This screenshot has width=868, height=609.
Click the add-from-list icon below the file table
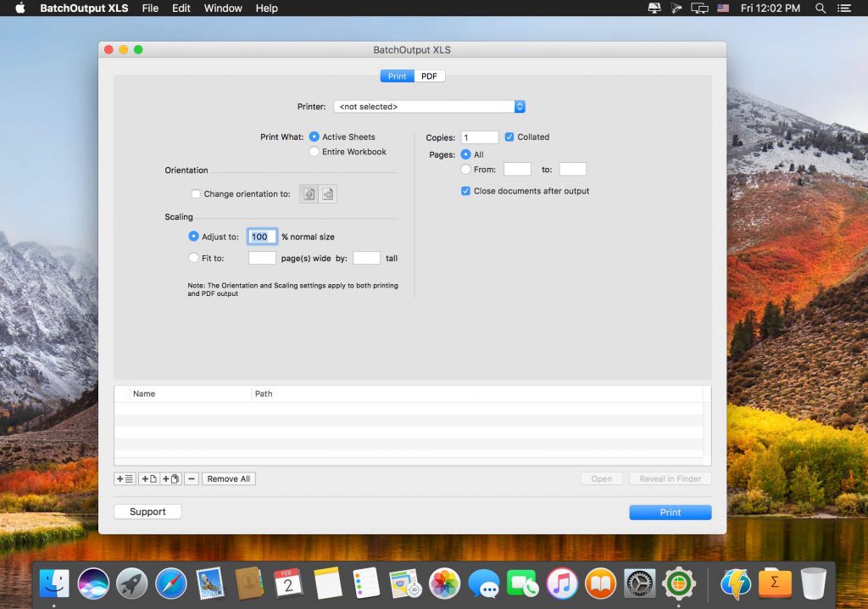(x=124, y=478)
